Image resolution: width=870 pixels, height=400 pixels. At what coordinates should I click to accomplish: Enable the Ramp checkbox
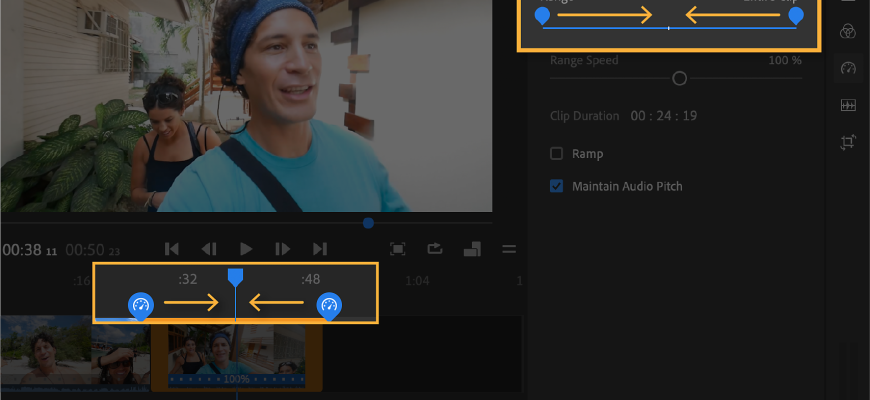[557, 154]
